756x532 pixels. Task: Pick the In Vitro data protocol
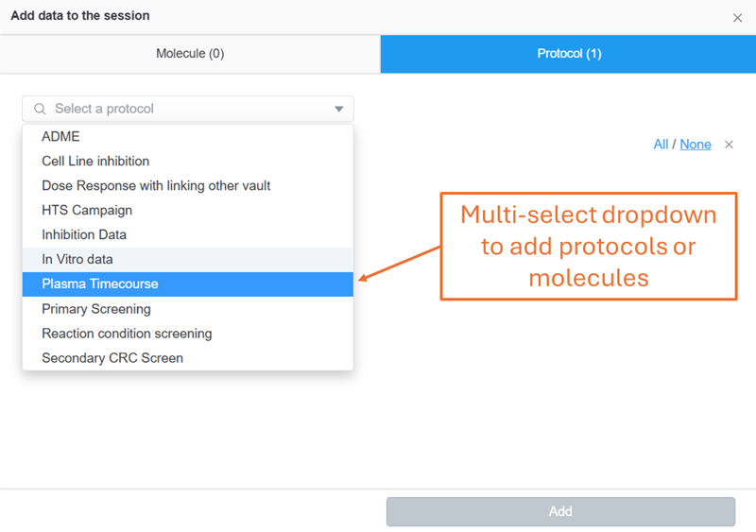[x=77, y=260]
